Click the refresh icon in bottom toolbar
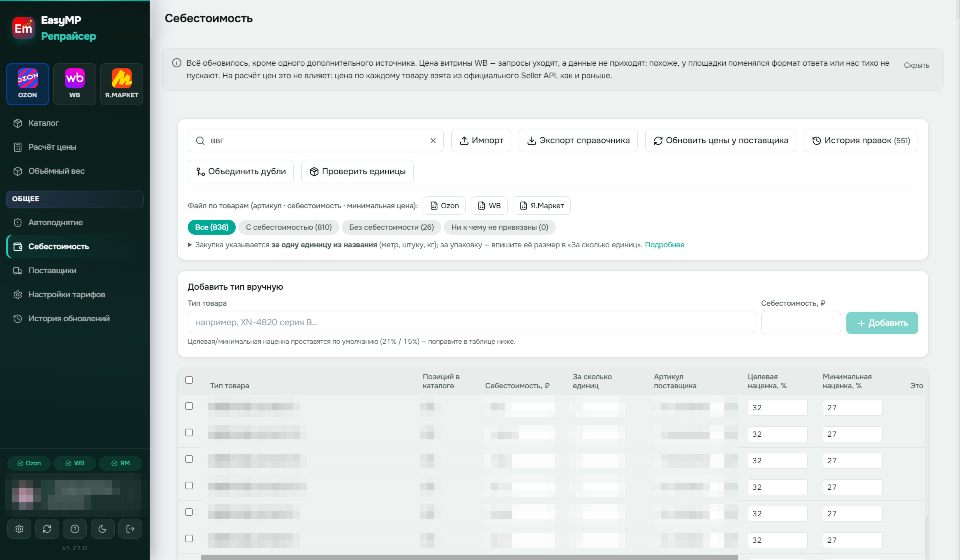Screen dimensions: 960x560 pyautogui.click(x=47, y=529)
